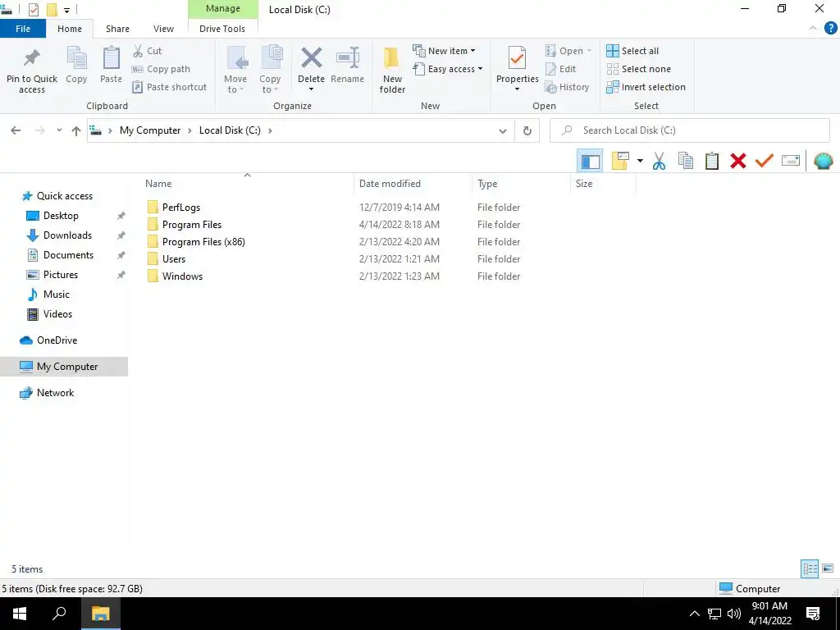Toggle the navigation pane toolbar icon
This screenshot has height=630, width=840.
590,161
